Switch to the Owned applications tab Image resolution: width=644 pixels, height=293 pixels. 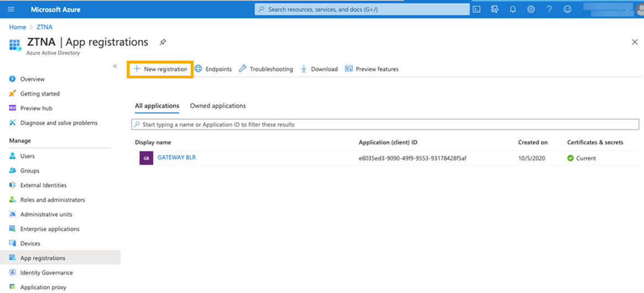point(218,106)
